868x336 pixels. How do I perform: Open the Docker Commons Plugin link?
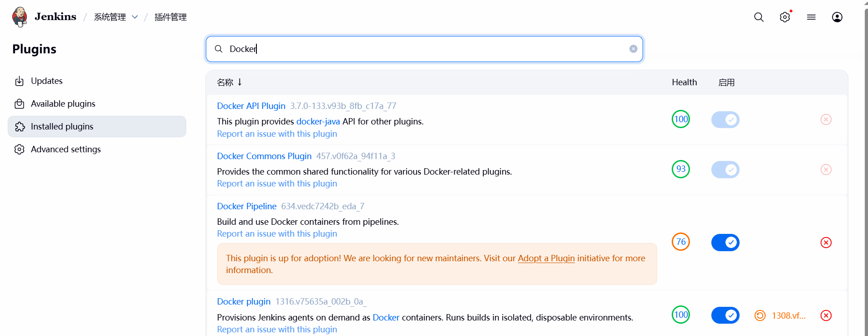264,156
